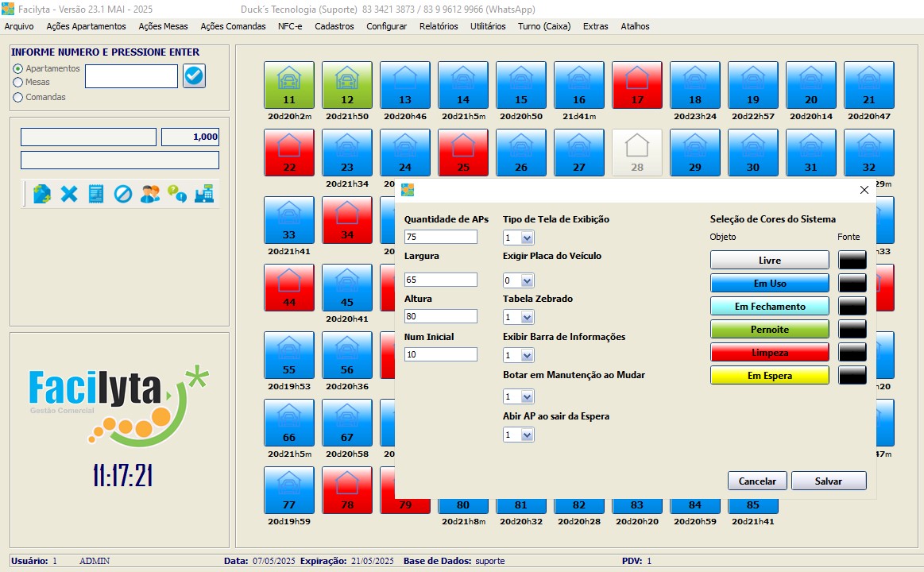The width and height of the screenshot is (924, 572).
Task: Click the Salvar button
Action: pyautogui.click(x=829, y=481)
